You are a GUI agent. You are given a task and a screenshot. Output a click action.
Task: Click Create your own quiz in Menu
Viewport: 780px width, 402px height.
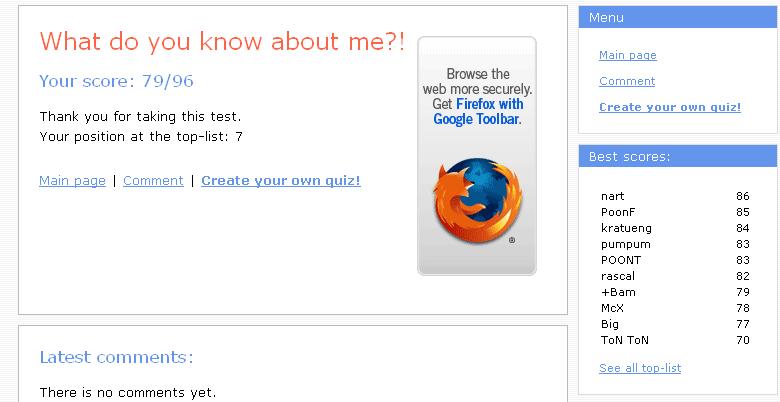[x=670, y=107]
